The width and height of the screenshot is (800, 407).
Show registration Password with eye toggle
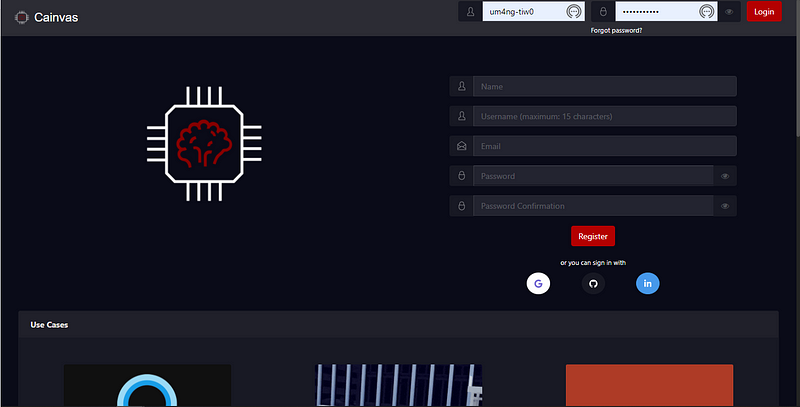[x=725, y=176]
